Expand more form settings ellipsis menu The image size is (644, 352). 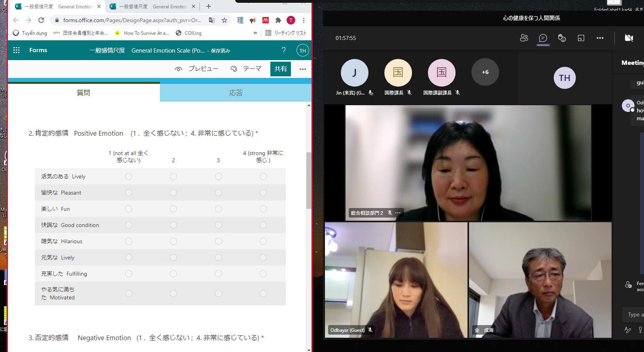tap(303, 69)
